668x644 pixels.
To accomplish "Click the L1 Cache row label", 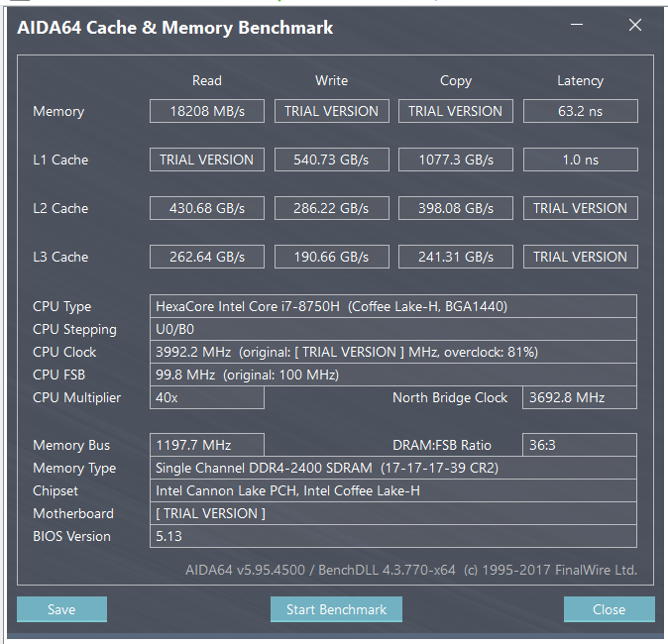I will pos(60,160).
